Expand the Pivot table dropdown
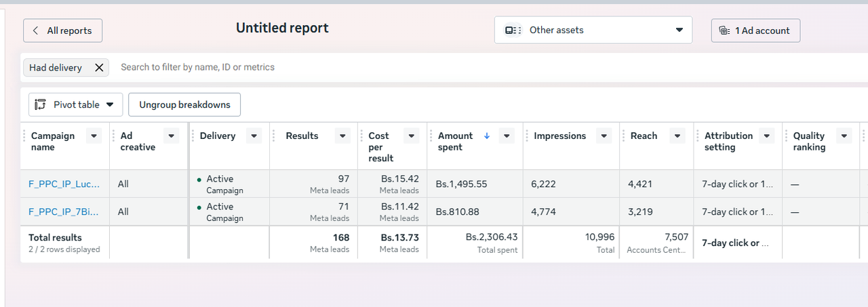This screenshot has height=307, width=868. [110, 104]
